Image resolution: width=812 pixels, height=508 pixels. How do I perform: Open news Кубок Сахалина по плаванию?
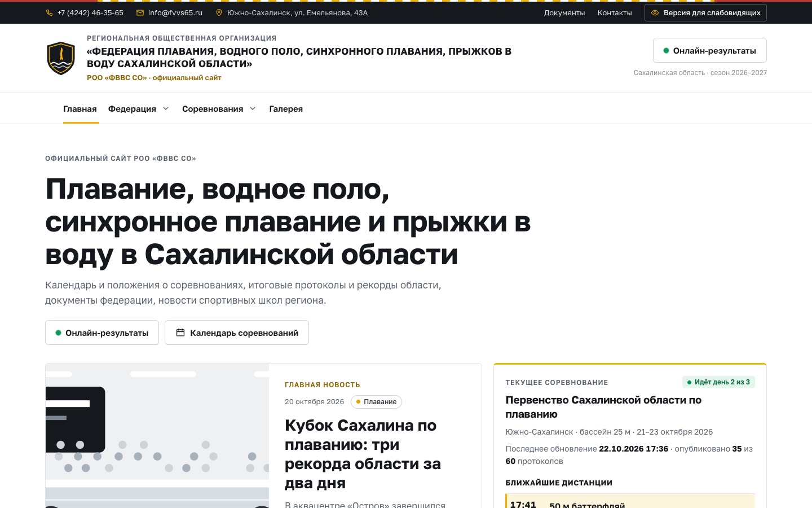(x=363, y=454)
